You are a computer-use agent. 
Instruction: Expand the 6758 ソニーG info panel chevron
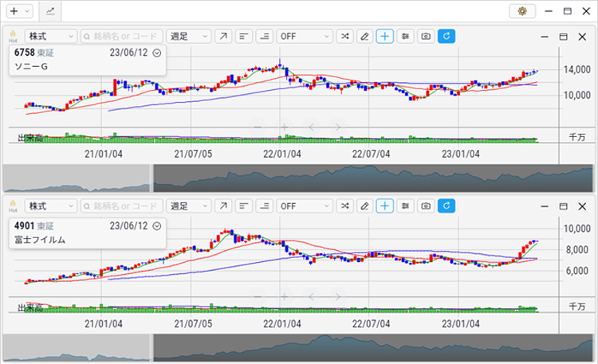click(x=156, y=53)
